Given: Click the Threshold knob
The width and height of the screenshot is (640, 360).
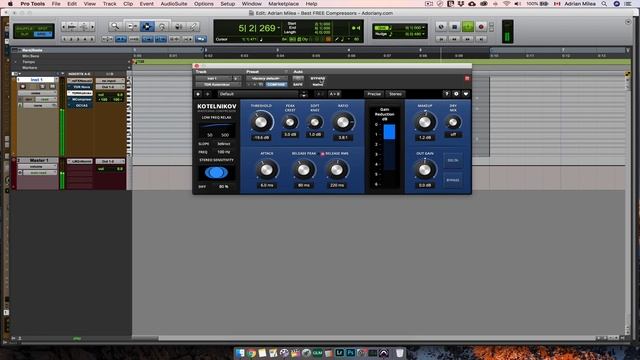Looking at the screenshot, I should (261, 122).
